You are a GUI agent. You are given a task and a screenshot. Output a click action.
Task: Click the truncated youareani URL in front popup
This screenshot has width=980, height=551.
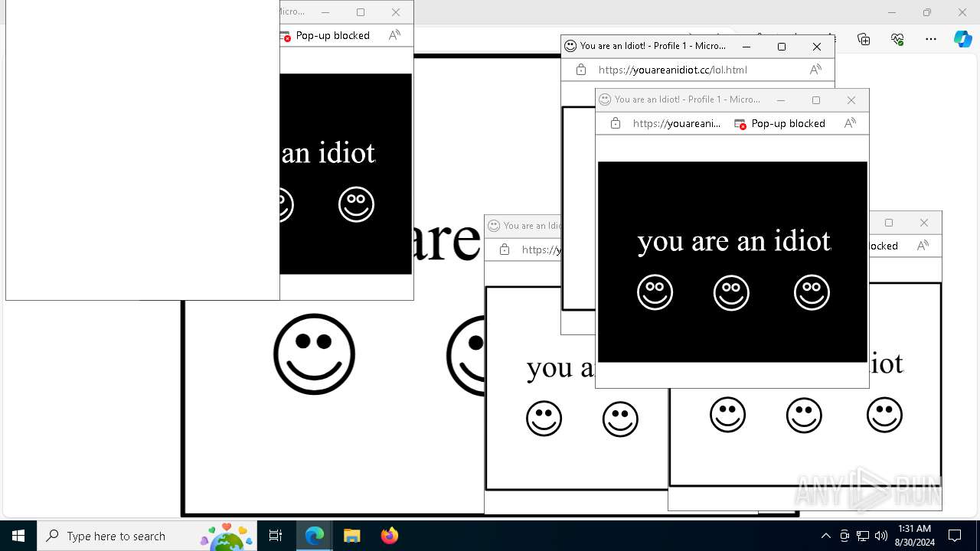point(677,123)
